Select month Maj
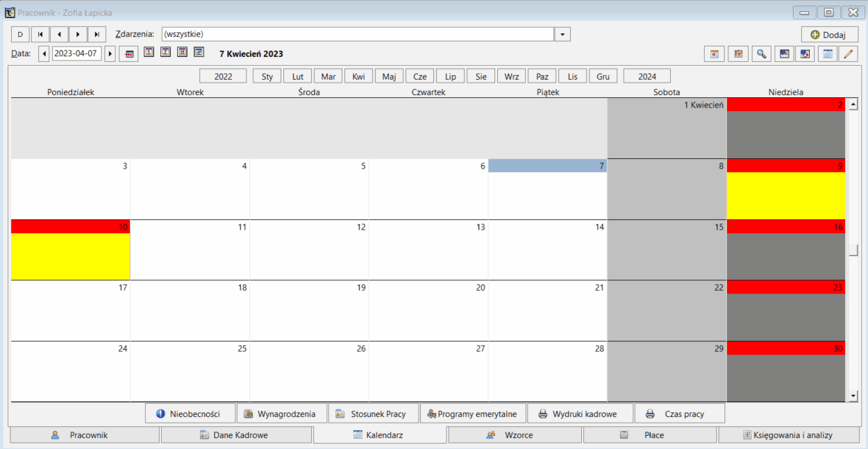This screenshot has height=449, width=868. tap(389, 76)
